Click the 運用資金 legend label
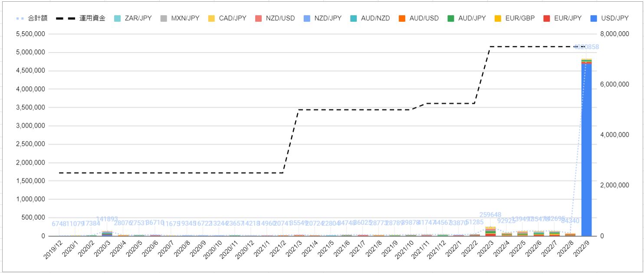The height and width of the screenshot is (273, 644). coord(92,18)
